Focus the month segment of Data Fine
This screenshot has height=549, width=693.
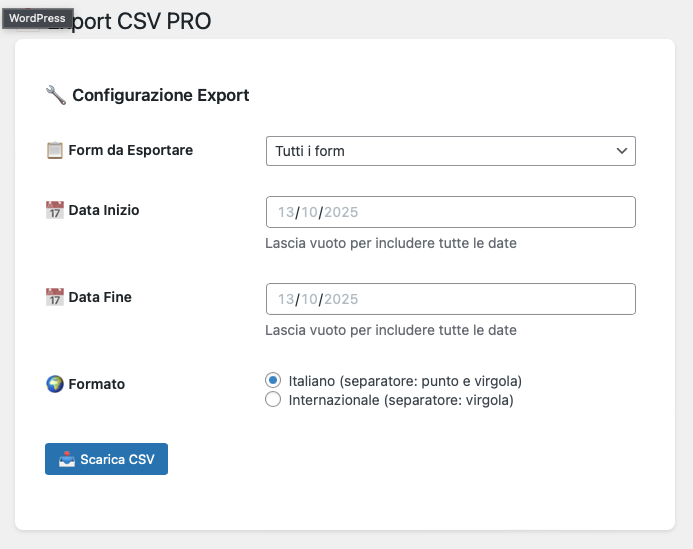pos(309,299)
